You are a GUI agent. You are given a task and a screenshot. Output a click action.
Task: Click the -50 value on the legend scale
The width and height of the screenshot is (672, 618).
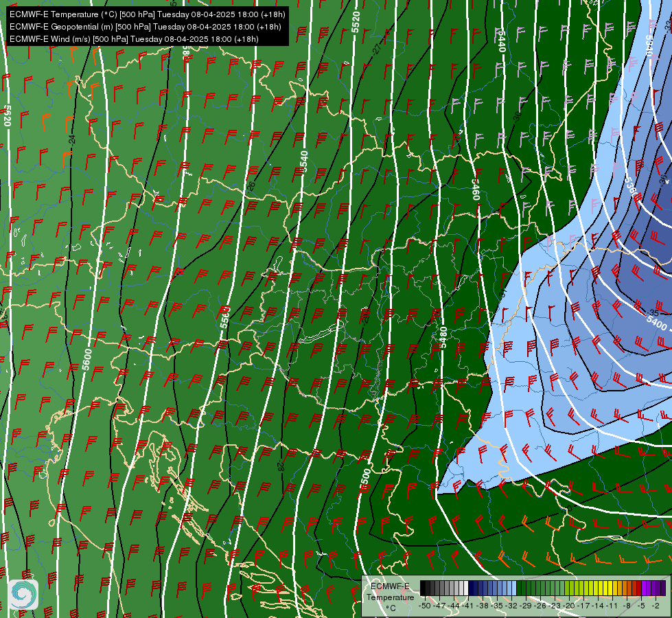(424, 606)
